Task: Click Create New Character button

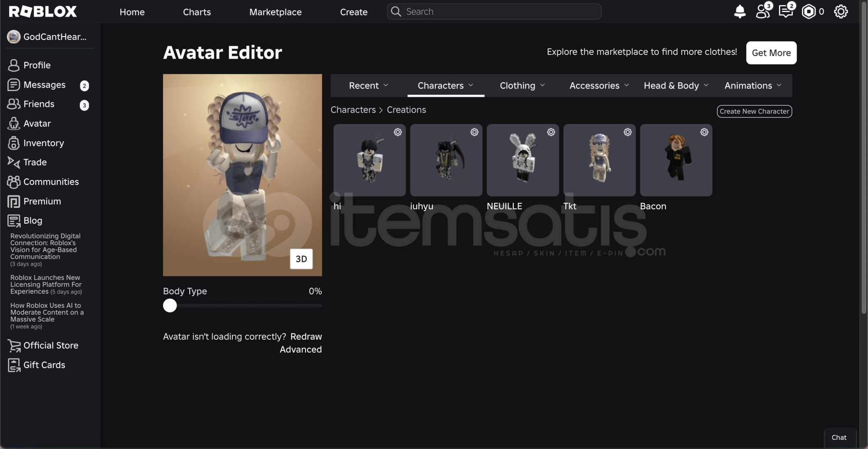Action: coord(754,111)
